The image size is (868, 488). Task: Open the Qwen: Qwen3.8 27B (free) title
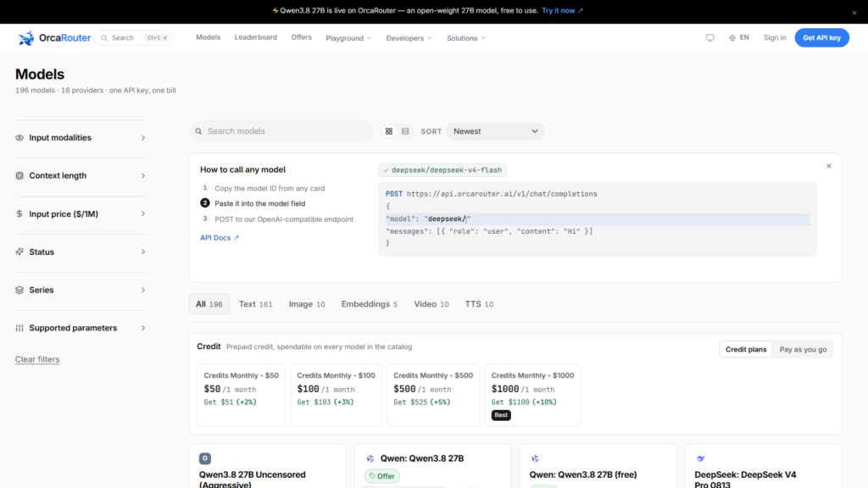point(583,474)
